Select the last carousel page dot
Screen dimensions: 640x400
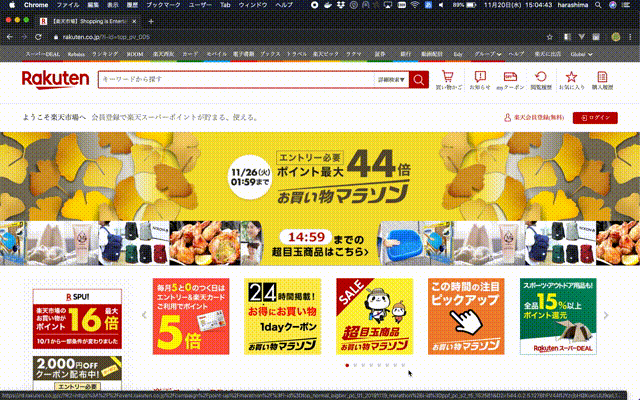pos(403,365)
